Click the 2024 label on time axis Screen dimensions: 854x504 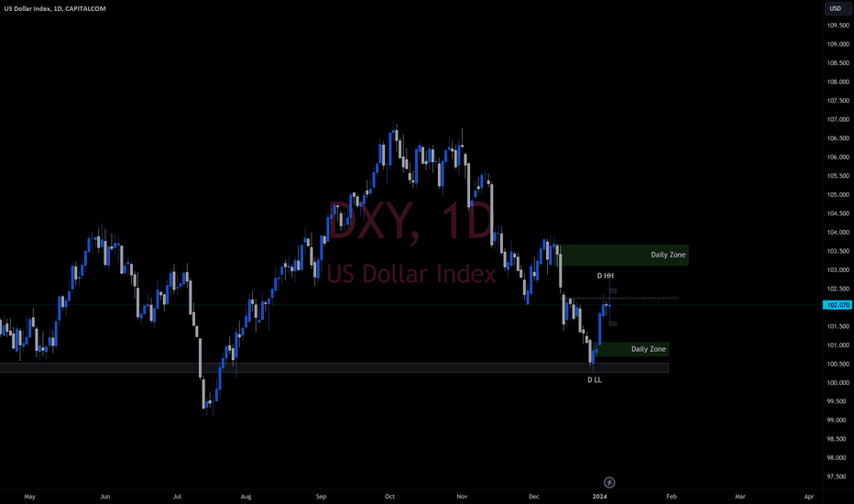pyautogui.click(x=599, y=497)
